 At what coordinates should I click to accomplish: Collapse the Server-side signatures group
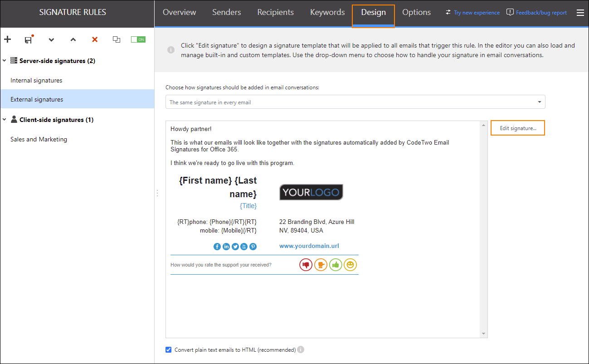click(x=4, y=60)
